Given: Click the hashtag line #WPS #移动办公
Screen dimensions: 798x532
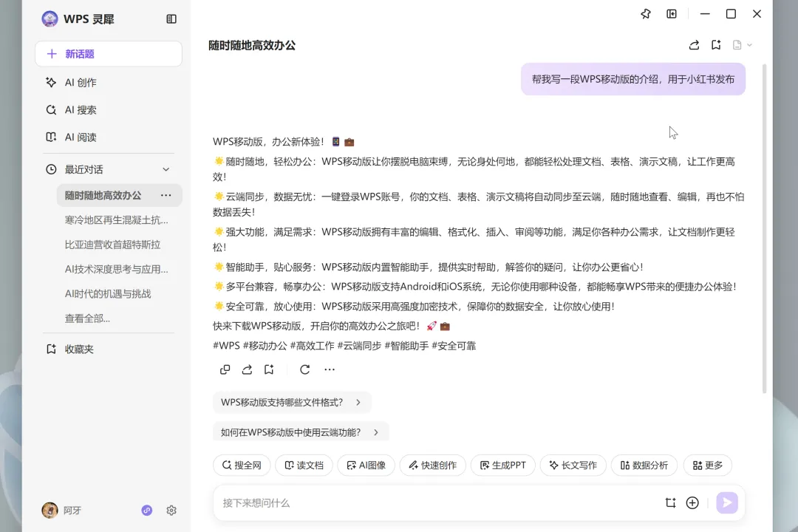Looking at the screenshot, I should click(x=344, y=346).
